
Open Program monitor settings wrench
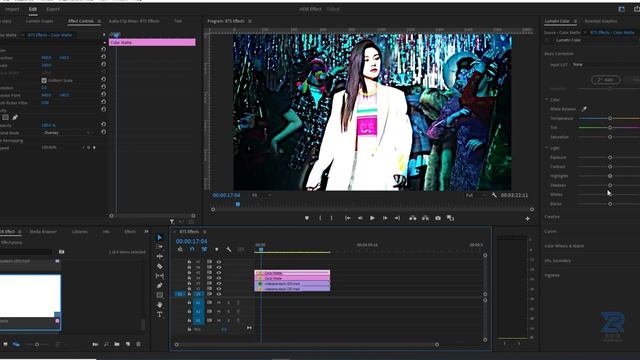point(494,195)
